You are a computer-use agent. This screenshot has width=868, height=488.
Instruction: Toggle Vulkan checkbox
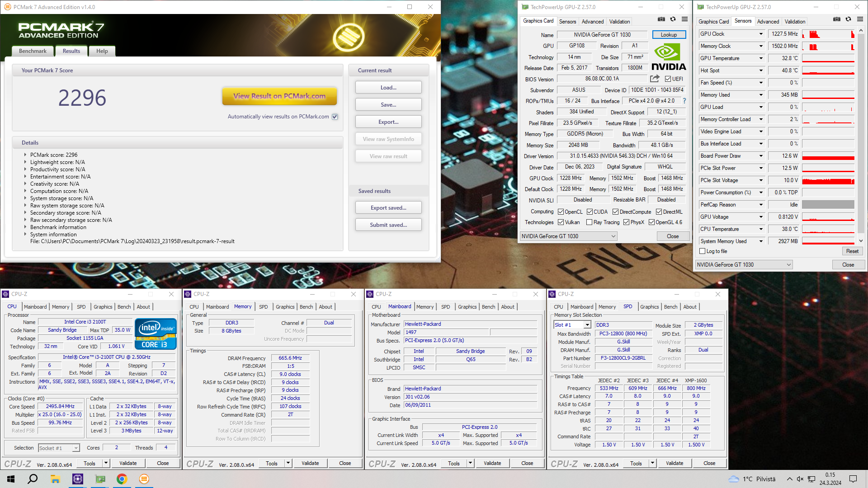point(561,222)
